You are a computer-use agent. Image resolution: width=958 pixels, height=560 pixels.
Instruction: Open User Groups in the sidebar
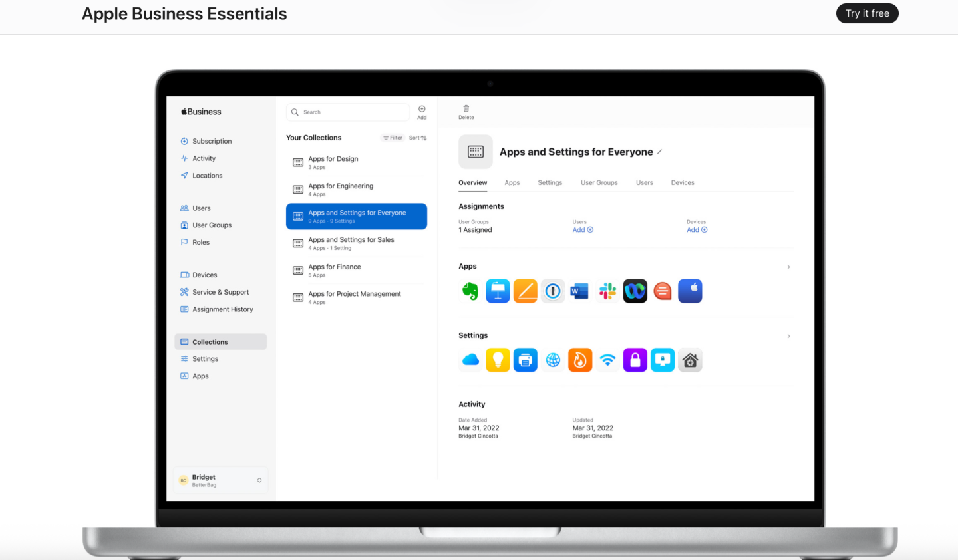coord(206,225)
